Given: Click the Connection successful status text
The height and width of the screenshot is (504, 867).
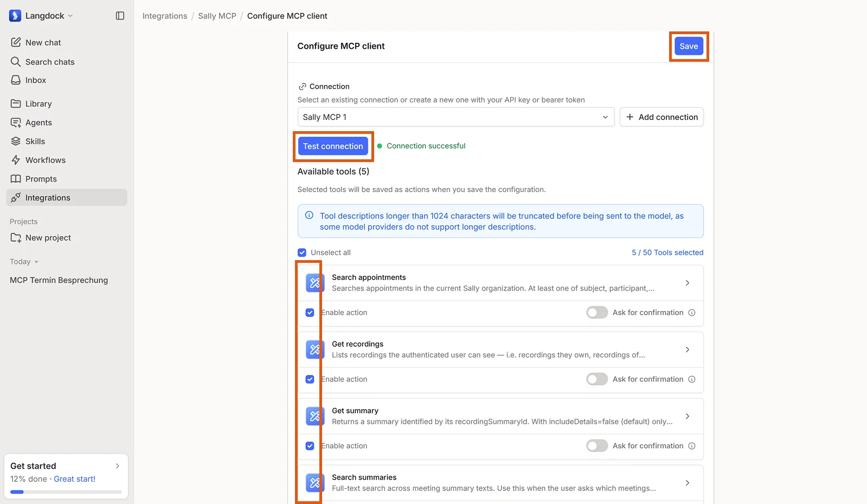Looking at the screenshot, I should tap(426, 146).
